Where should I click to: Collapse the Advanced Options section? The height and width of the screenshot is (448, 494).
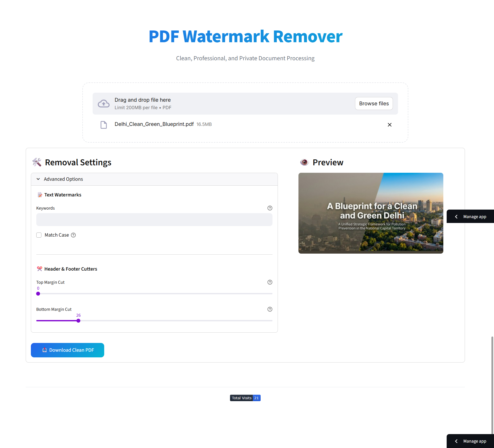[x=38, y=179]
